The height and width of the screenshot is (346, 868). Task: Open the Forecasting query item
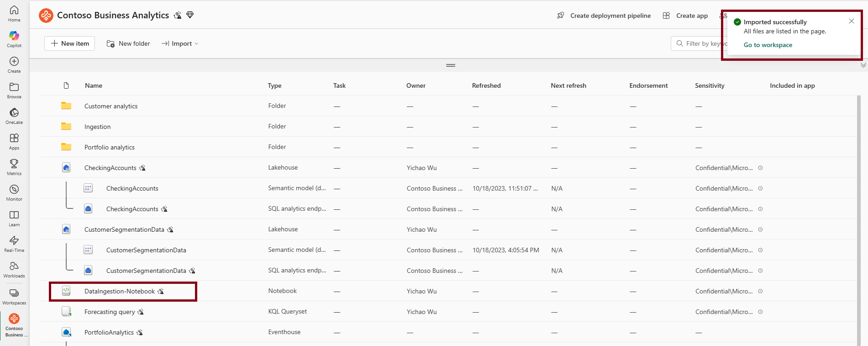tap(110, 312)
